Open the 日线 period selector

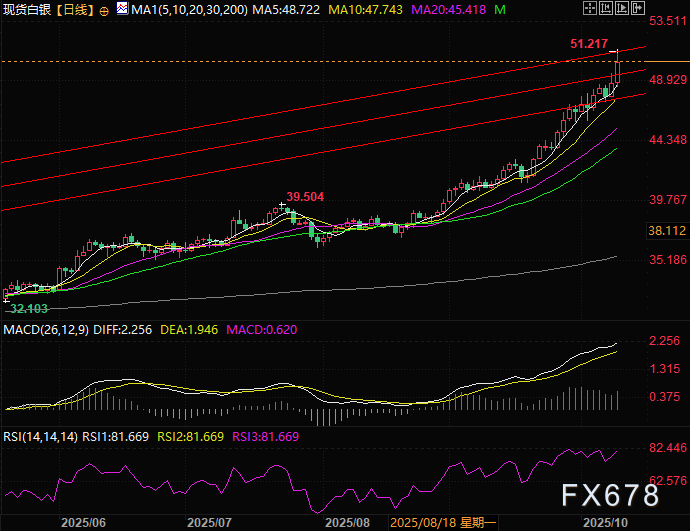click(x=76, y=9)
